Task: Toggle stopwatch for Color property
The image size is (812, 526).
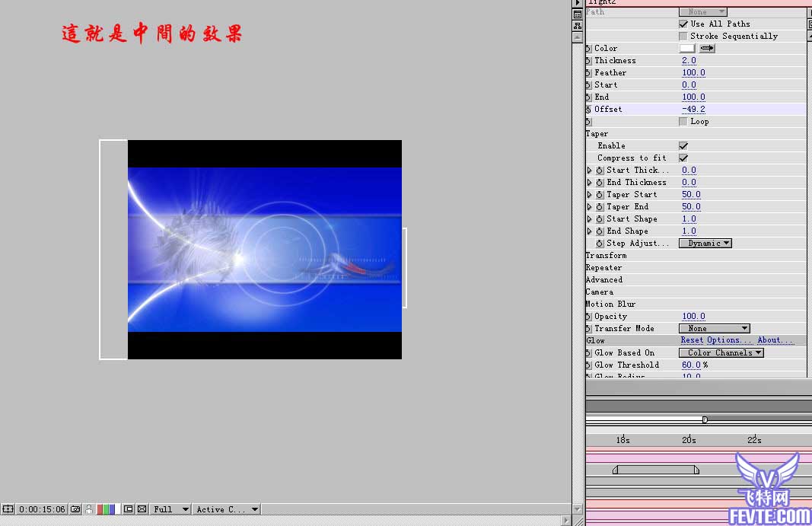Action: (589, 48)
